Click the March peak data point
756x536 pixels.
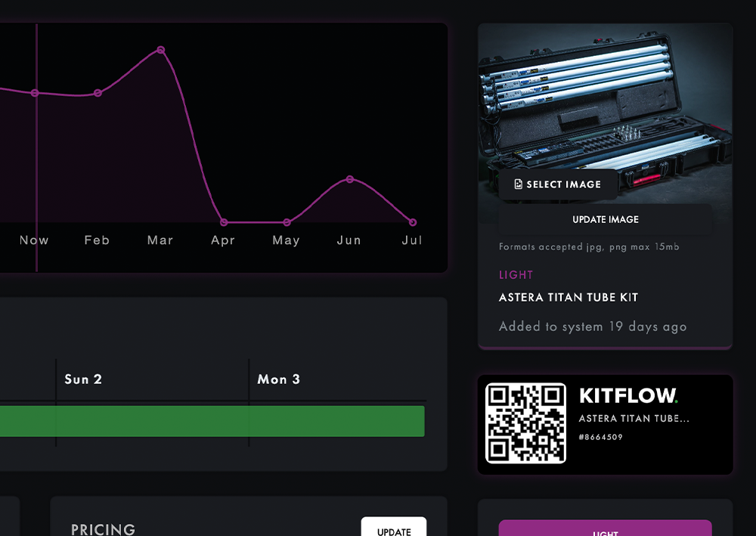click(x=161, y=50)
